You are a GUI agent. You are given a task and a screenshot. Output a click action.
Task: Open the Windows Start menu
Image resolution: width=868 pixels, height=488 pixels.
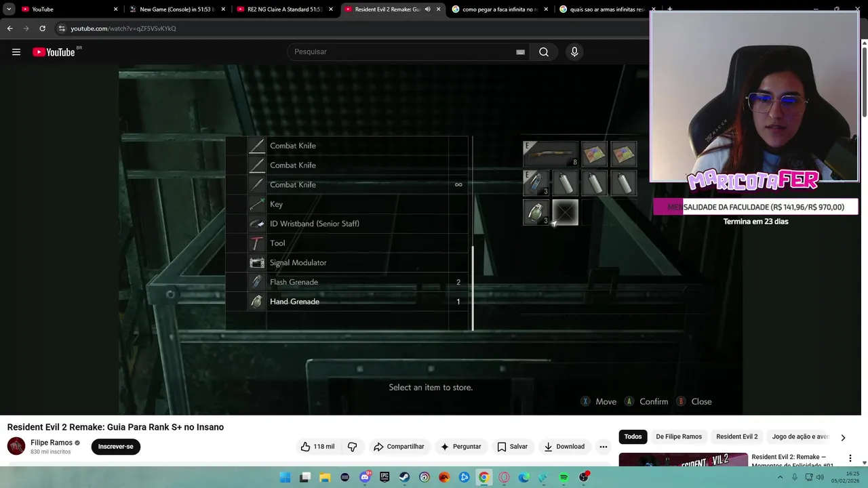285,477
